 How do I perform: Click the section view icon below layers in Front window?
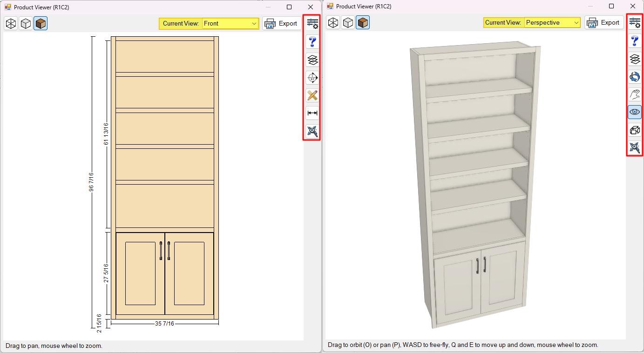coord(312,78)
